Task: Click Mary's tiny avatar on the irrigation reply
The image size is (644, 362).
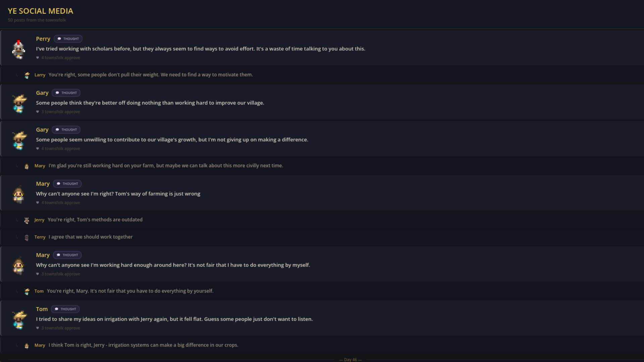Action: coord(27,346)
